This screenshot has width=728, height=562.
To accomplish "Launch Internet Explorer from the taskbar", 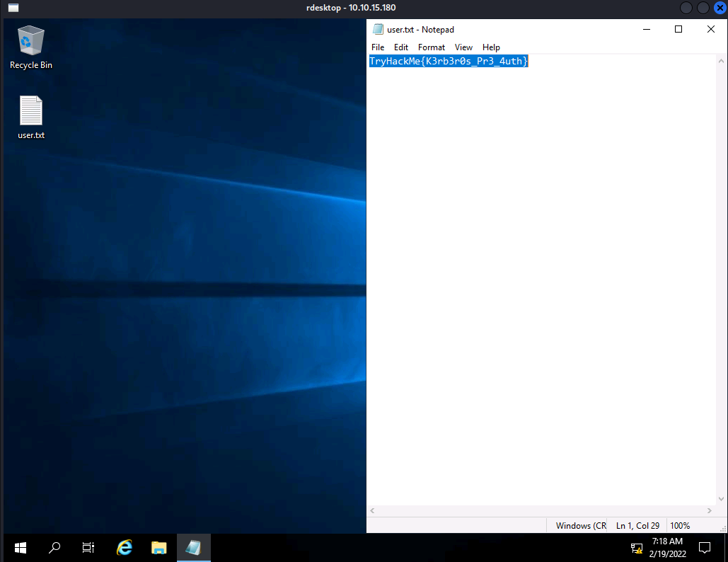I will click(125, 548).
